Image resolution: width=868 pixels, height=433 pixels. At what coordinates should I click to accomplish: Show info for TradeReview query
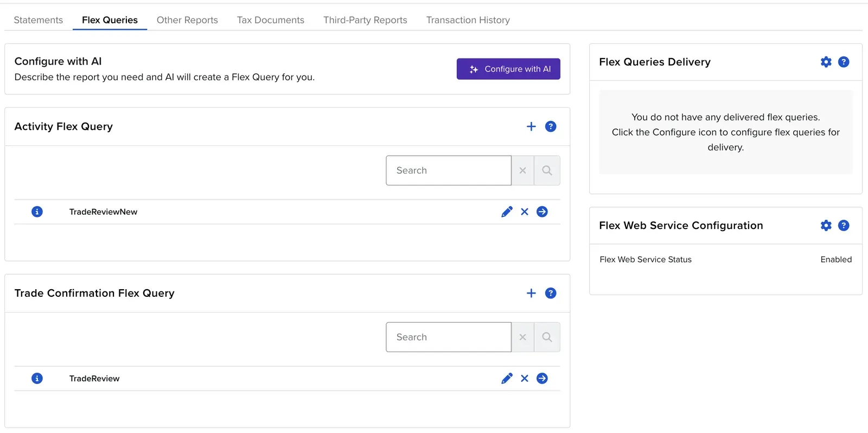pyautogui.click(x=37, y=378)
